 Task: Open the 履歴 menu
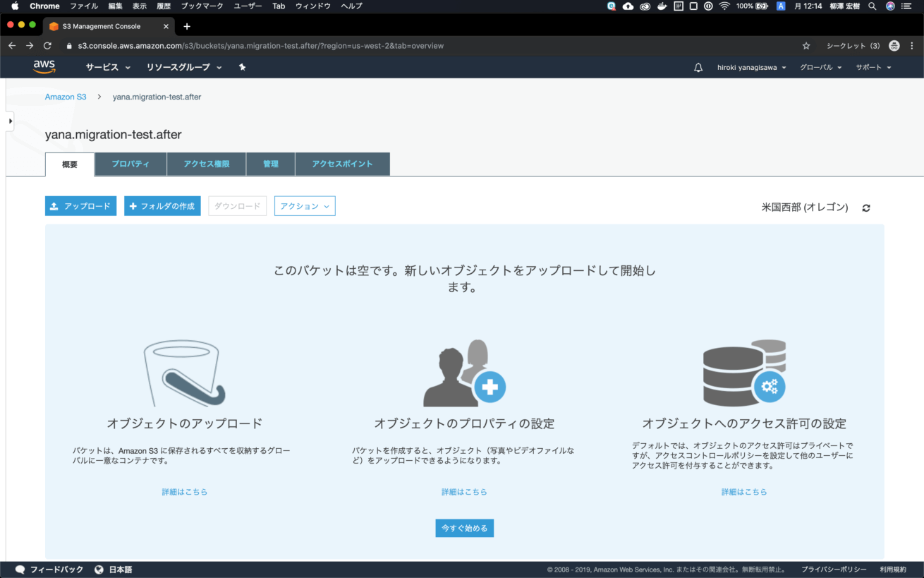(x=164, y=6)
